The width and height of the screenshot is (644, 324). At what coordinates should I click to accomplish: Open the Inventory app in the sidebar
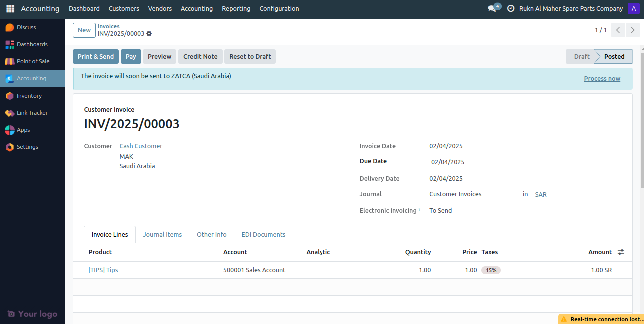tap(29, 95)
